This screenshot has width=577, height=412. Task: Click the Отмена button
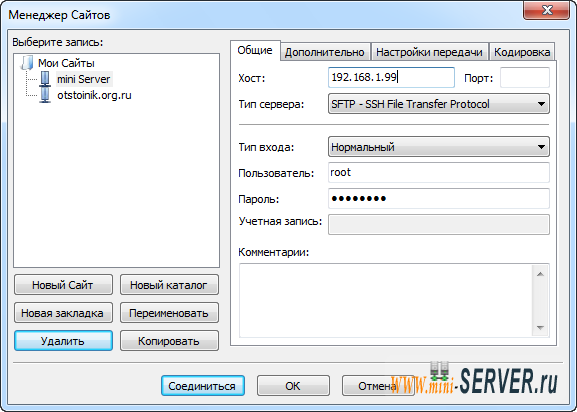tap(378, 386)
